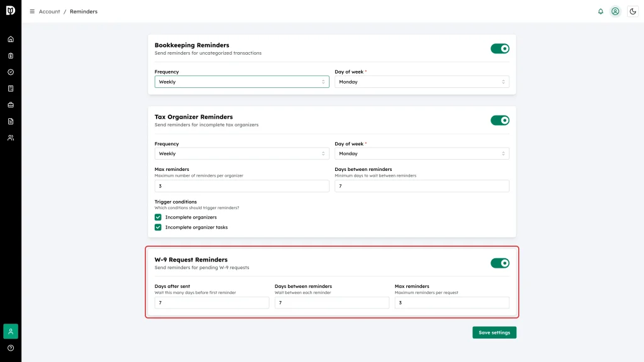Open the compass sidebar icon
Image resolution: width=644 pixels, height=362 pixels.
tap(11, 72)
